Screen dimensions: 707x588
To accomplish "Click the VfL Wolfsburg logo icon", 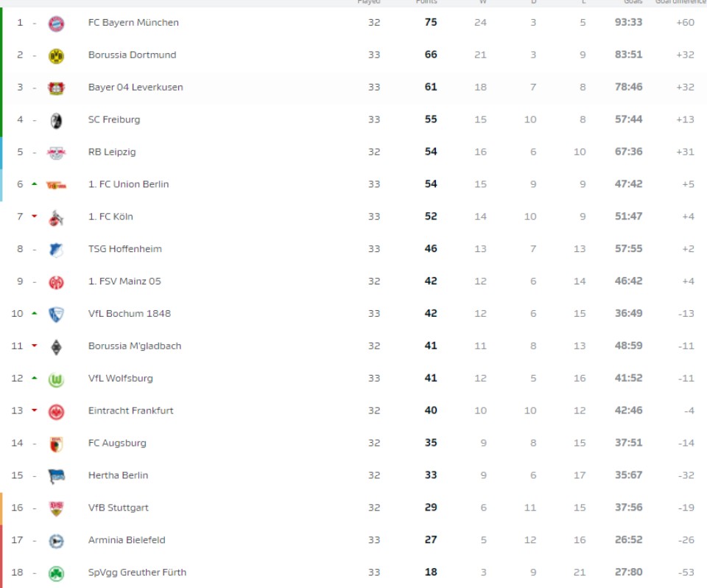I will pyautogui.click(x=56, y=379).
